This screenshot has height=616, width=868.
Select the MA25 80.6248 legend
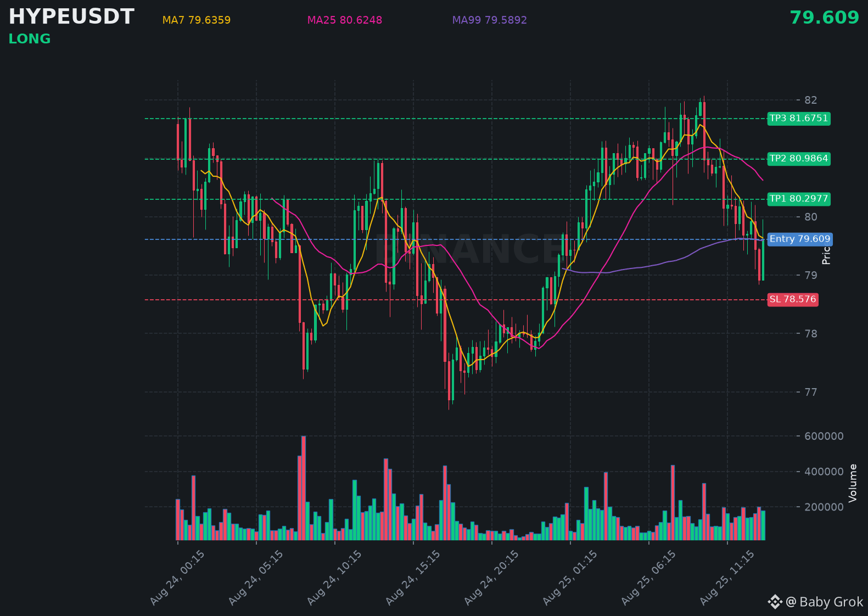point(345,20)
